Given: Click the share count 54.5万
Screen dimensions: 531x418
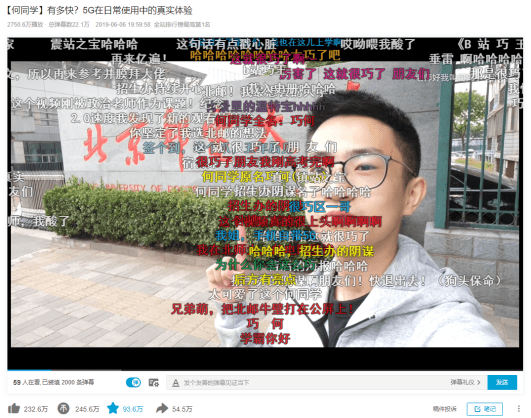Looking at the screenshot, I should [x=182, y=409].
